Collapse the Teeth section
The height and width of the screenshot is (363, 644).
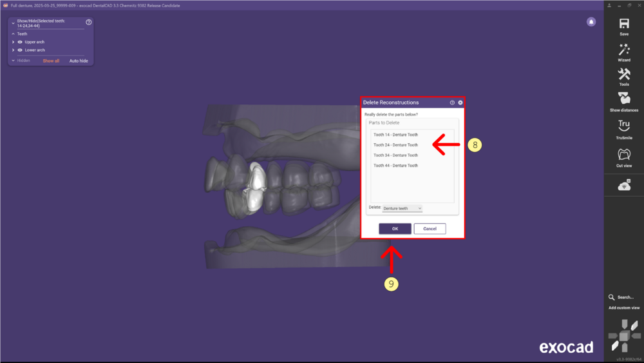click(13, 34)
